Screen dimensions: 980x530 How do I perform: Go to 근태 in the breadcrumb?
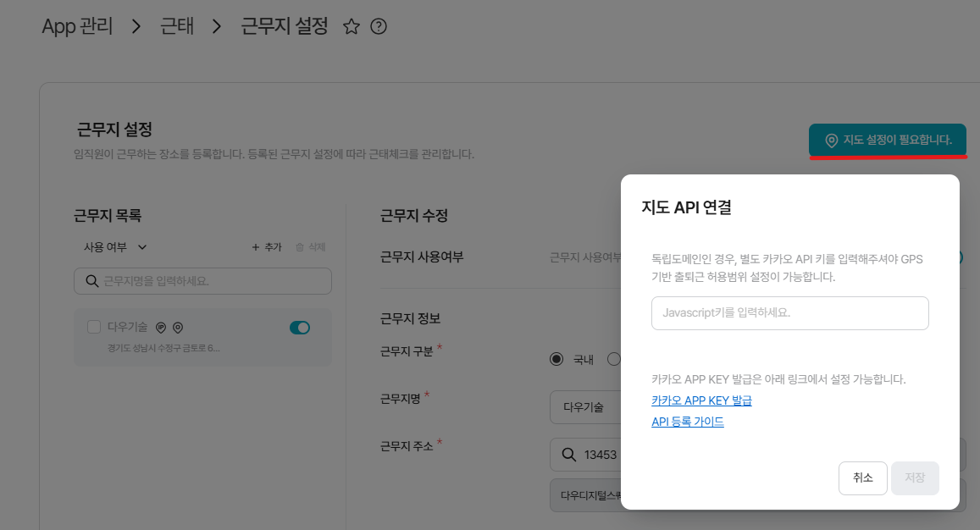pos(177,26)
